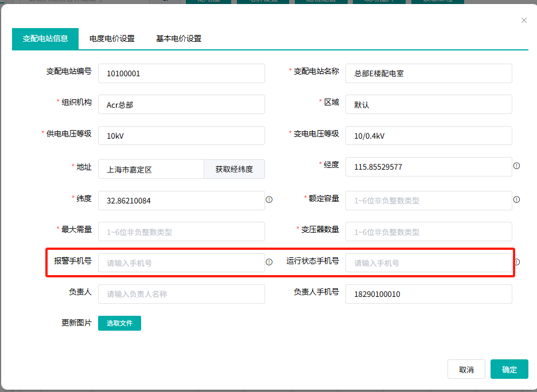The image size is (537, 392).
Task: Focus the 负责人 name input field
Action: (x=181, y=294)
